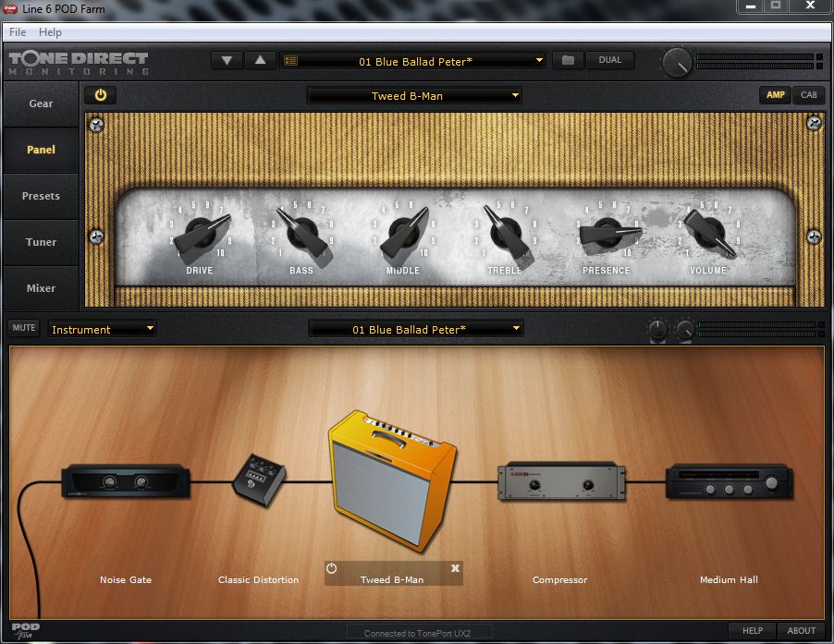
Task: Click the ToneDirect monitoring level knob
Action: pyautogui.click(x=677, y=62)
